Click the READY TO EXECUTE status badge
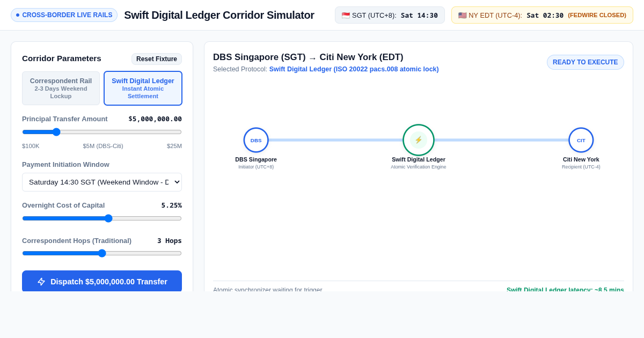 point(586,62)
